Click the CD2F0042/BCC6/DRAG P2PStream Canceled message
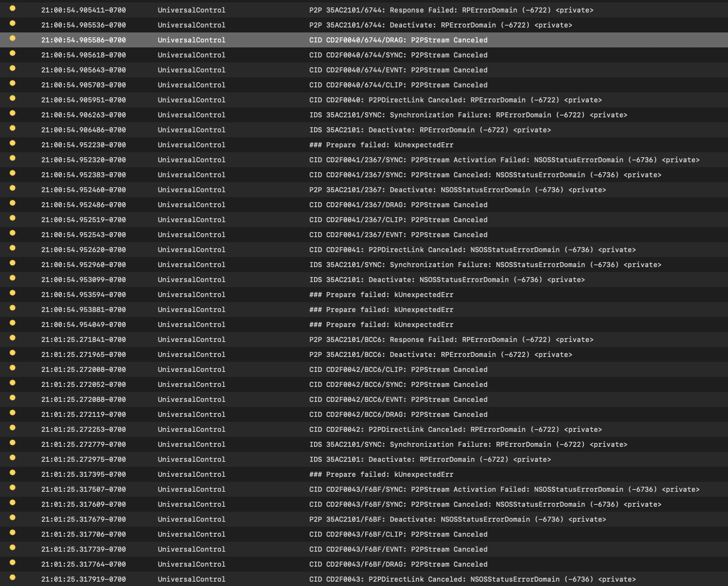The image size is (728, 586). coord(398,414)
